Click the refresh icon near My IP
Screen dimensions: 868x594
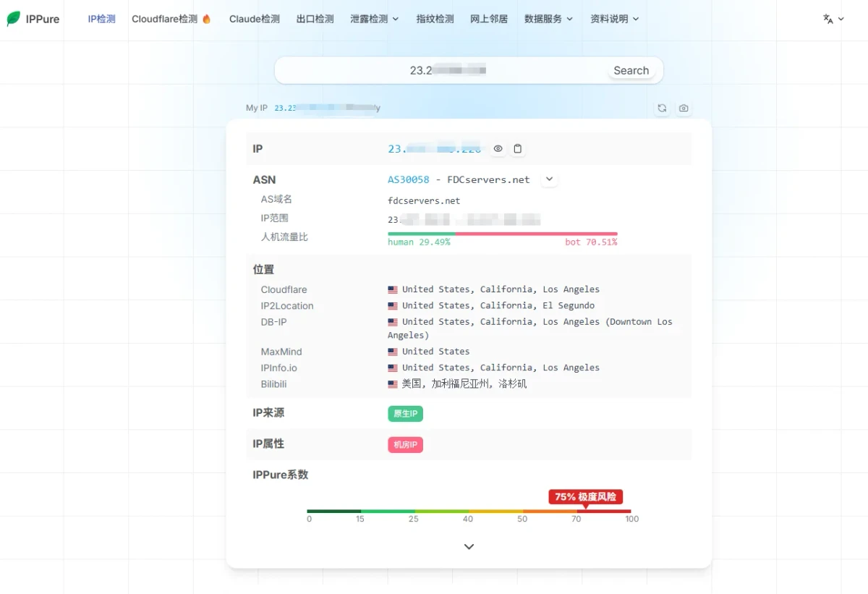662,108
